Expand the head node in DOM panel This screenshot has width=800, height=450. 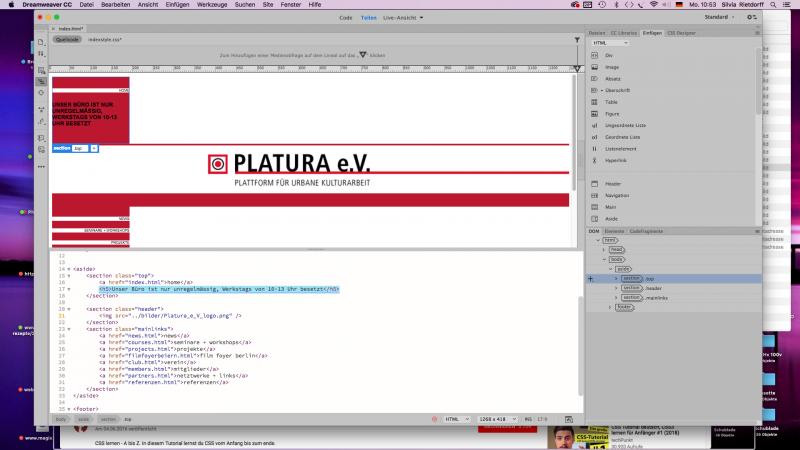coord(606,249)
